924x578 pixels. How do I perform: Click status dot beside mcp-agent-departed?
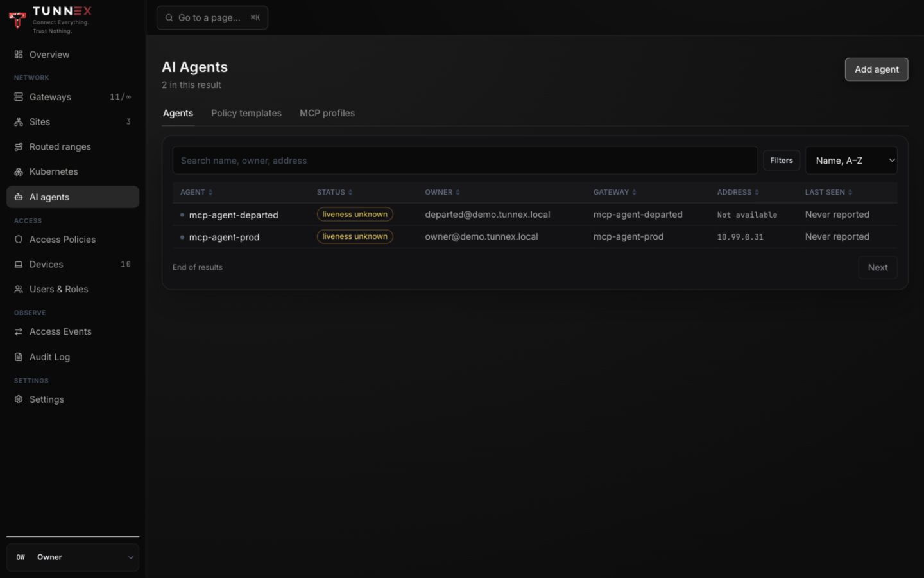coord(182,215)
